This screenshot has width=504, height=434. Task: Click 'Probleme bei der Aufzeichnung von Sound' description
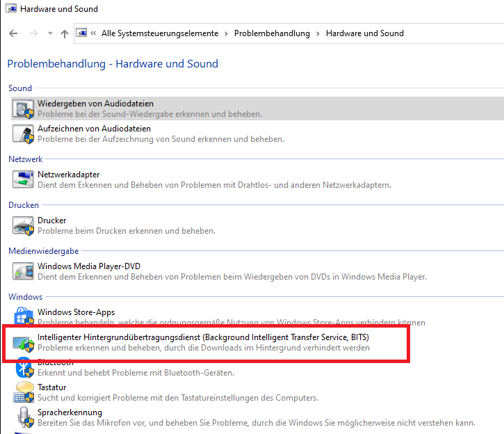(x=161, y=139)
